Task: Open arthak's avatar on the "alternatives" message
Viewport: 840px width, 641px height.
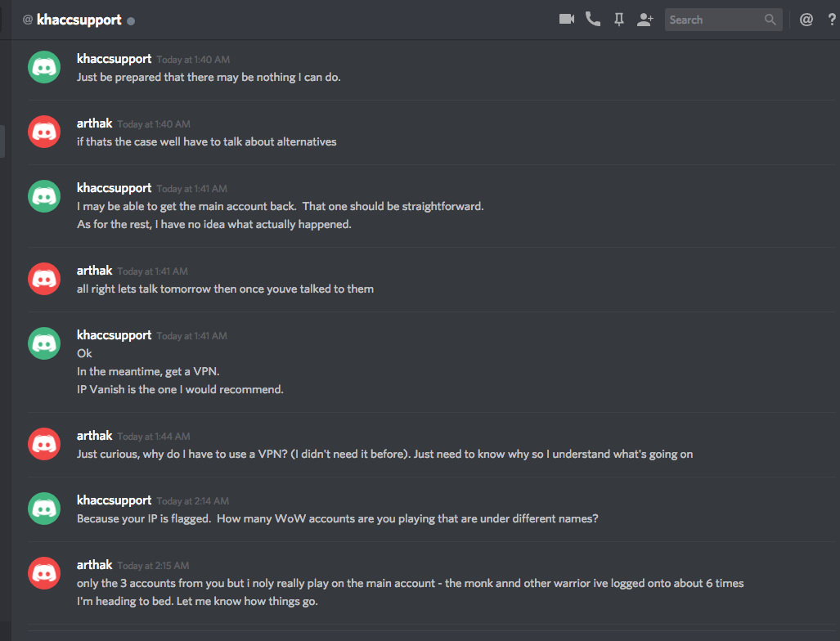Action: (x=44, y=132)
